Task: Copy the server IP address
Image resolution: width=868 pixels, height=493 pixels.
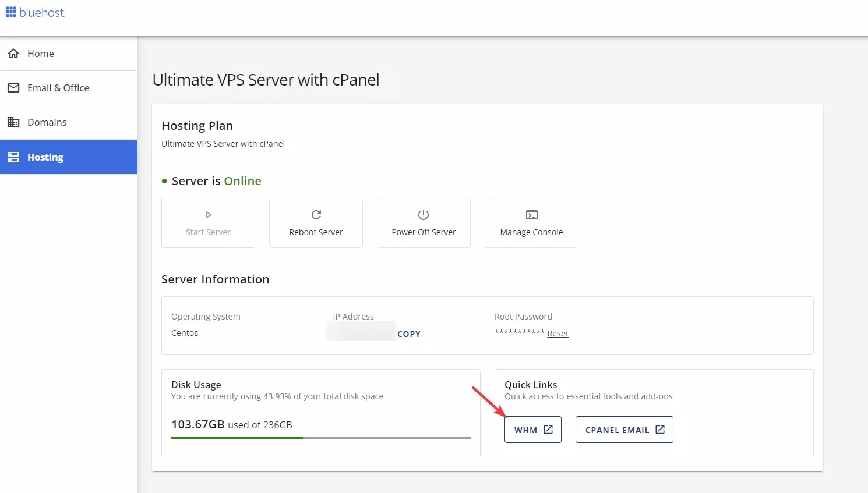Action: (409, 334)
